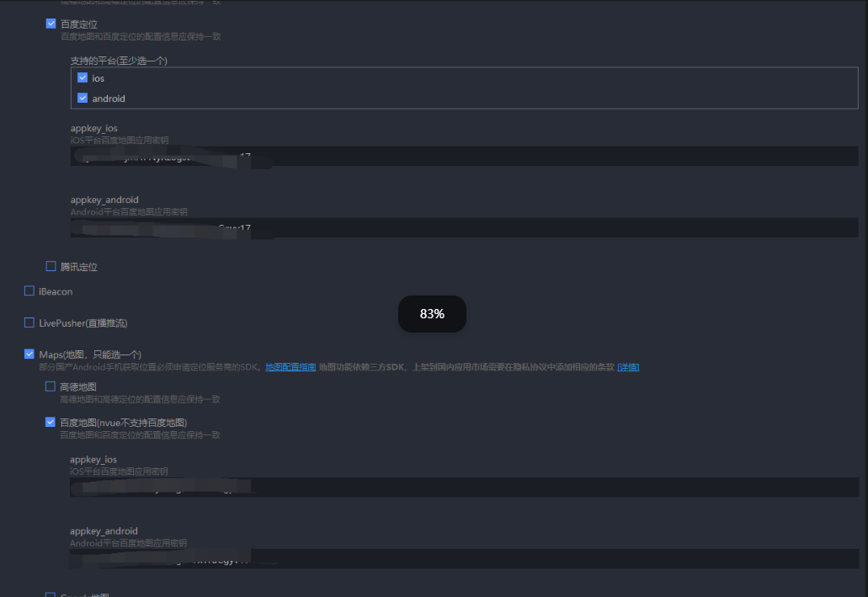Viewport: 868px width, 597px height.
Task: Tick the partially visible Google地图 checkbox
Action: 51,594
